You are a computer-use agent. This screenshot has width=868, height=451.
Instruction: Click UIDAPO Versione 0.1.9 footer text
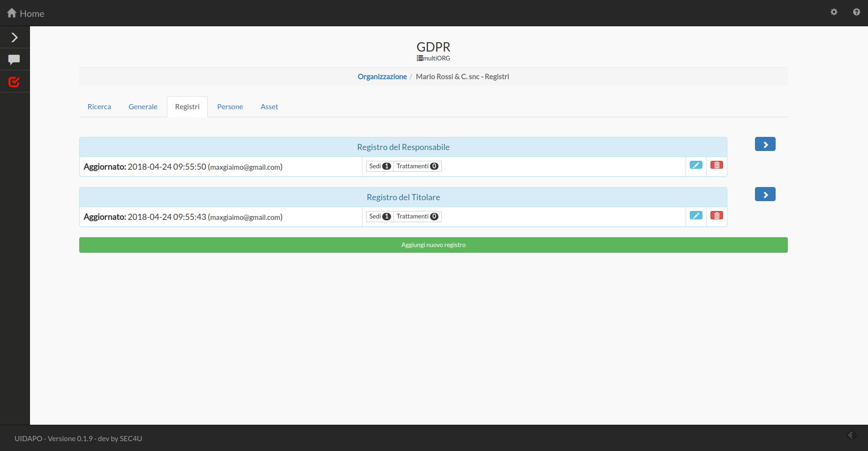coord(78,438)
